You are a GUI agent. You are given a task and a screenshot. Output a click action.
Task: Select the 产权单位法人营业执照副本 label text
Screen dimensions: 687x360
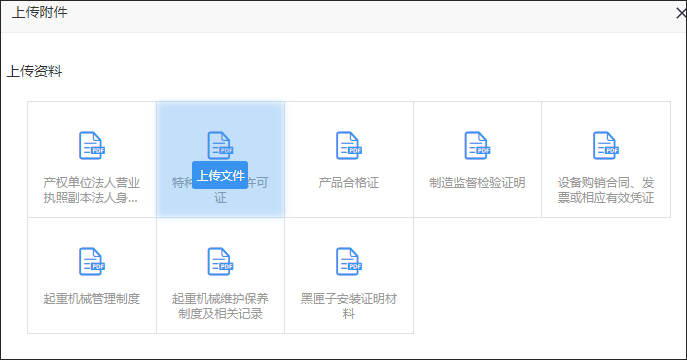click(92, 190)
